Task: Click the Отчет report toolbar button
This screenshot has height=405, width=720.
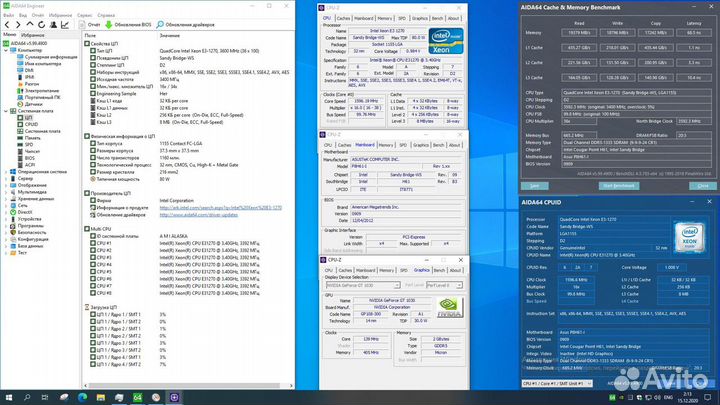Action: [x=90, y=25]
